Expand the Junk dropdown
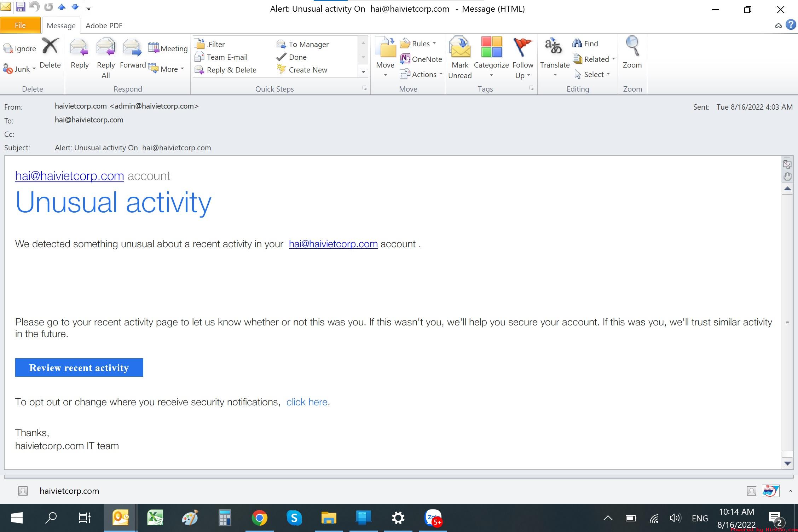 [34, 69]
